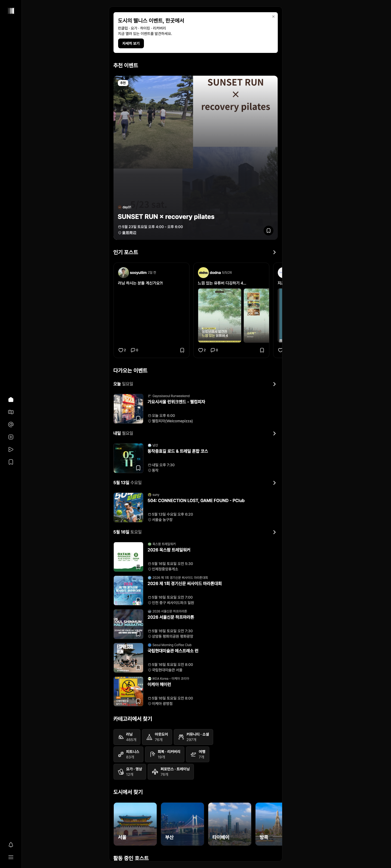Expand 오늘 일요일 events arrow

[x=274, y=384]
